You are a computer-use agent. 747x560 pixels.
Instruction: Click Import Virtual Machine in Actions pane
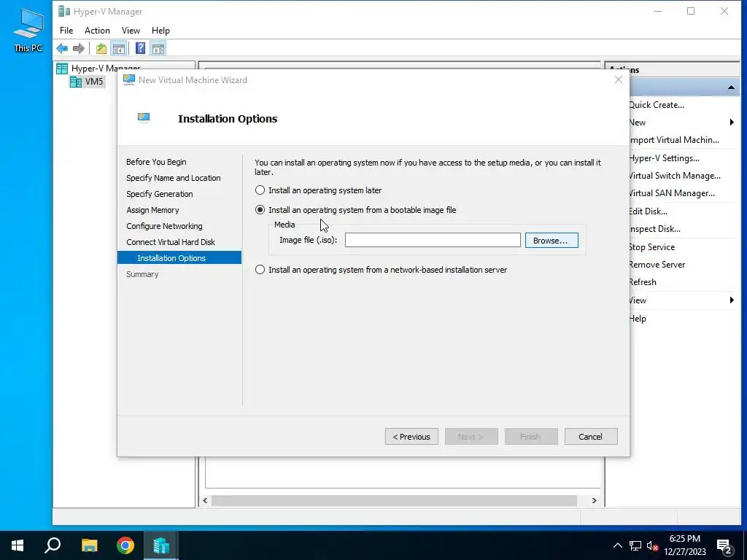point(673,140)
